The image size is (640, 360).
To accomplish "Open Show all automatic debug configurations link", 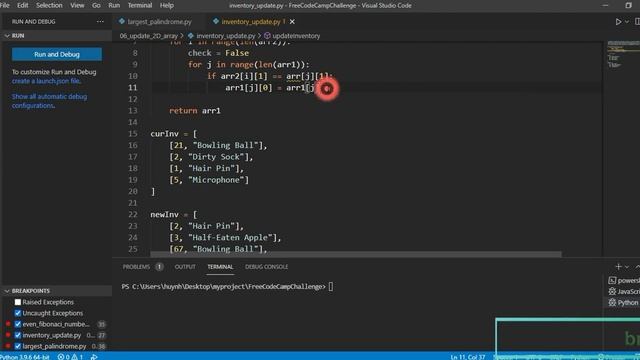I will (49, 101).
